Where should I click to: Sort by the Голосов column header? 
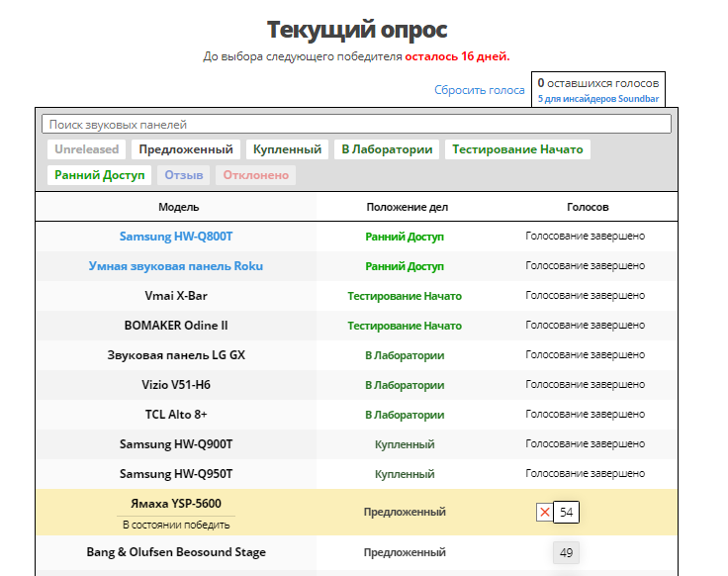point(587,207)
